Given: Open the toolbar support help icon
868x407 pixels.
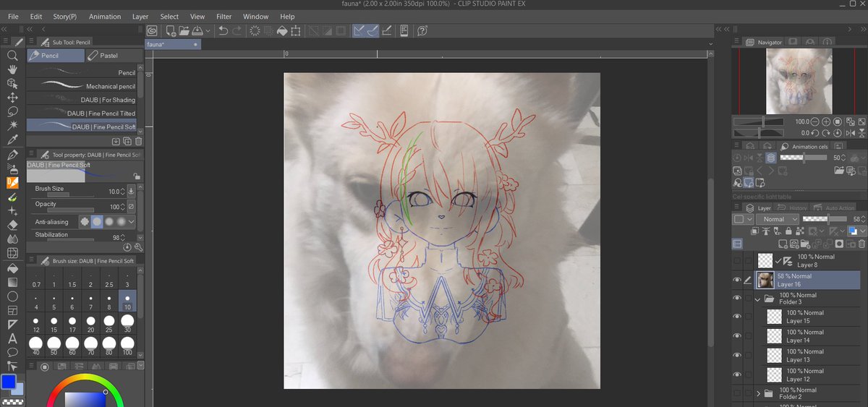Looking at the screenshot, I should coord(422,30).
